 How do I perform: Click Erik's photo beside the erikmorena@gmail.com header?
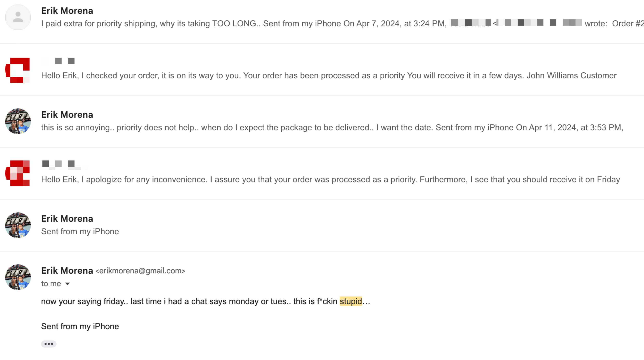[18, 277]
